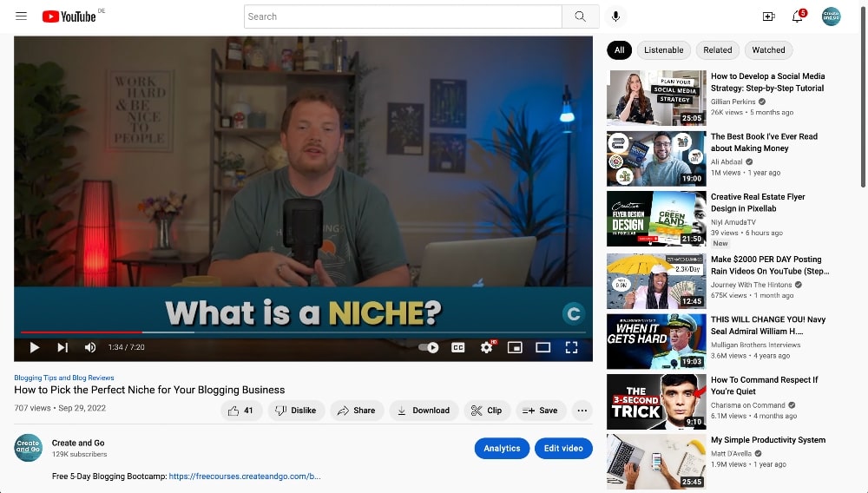Image resolution: width=868 pixels, height=493 pixels.
Task: Open title How to Develop a Social Media Strategy
Action: click(768, 82)
